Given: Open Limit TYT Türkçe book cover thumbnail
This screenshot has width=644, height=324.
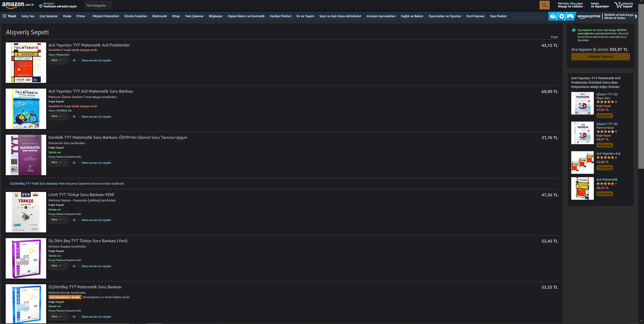Looking at the screenshot, I should click(x=26, y=212).
